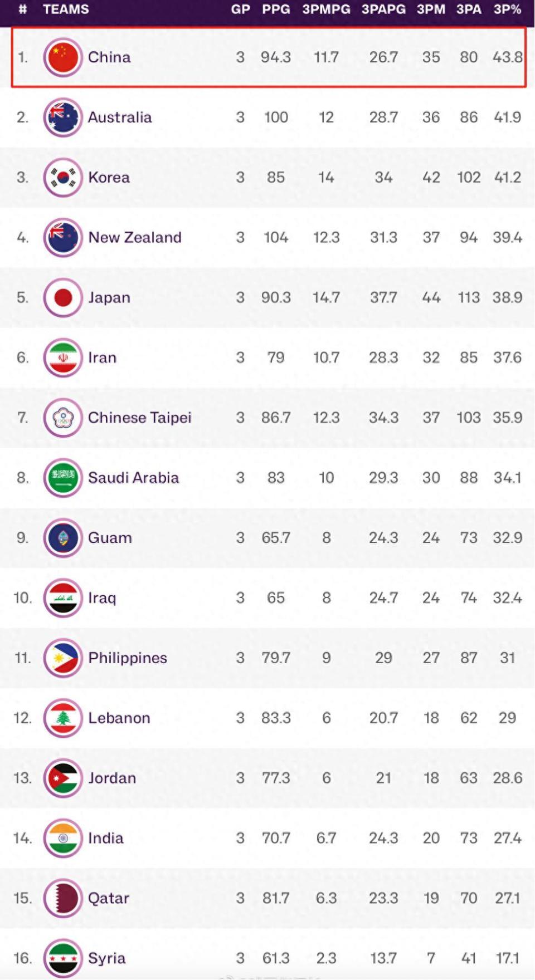The height and width of the screenshot is (980, 535).
Task: Click the Australia flag icon
Action: (63, 117)
